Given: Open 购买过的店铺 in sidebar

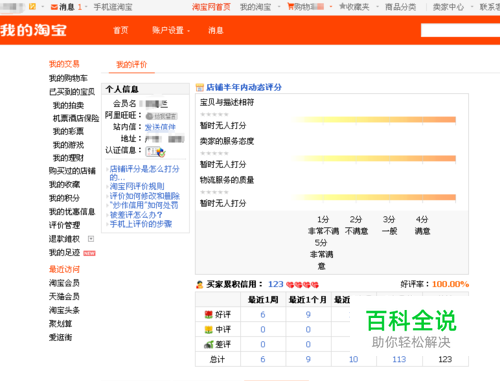Looking at the screenshot, I should click(72, 171).
